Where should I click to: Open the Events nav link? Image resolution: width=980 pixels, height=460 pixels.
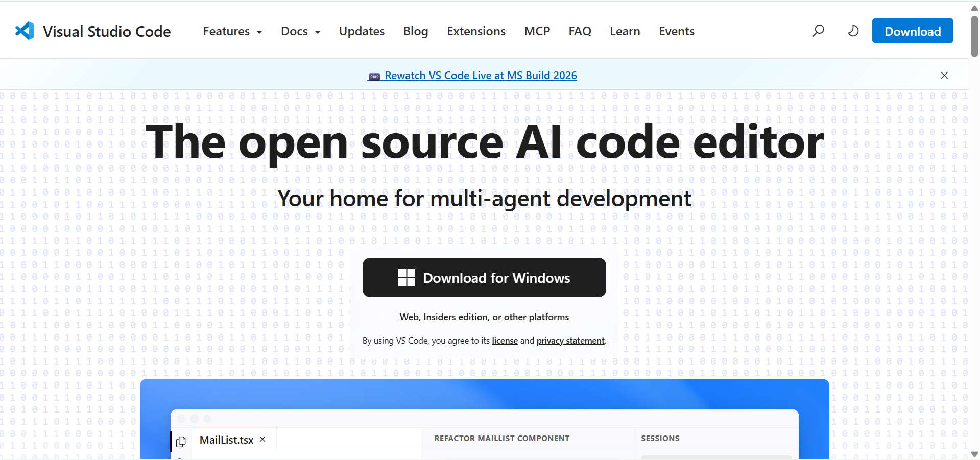pyautogui.click(x=676, y=31)
